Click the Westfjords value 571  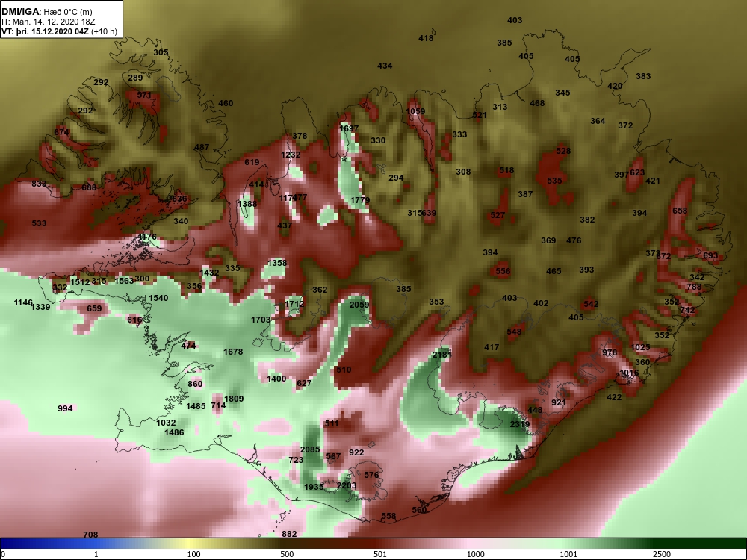(x=144, y=96)
